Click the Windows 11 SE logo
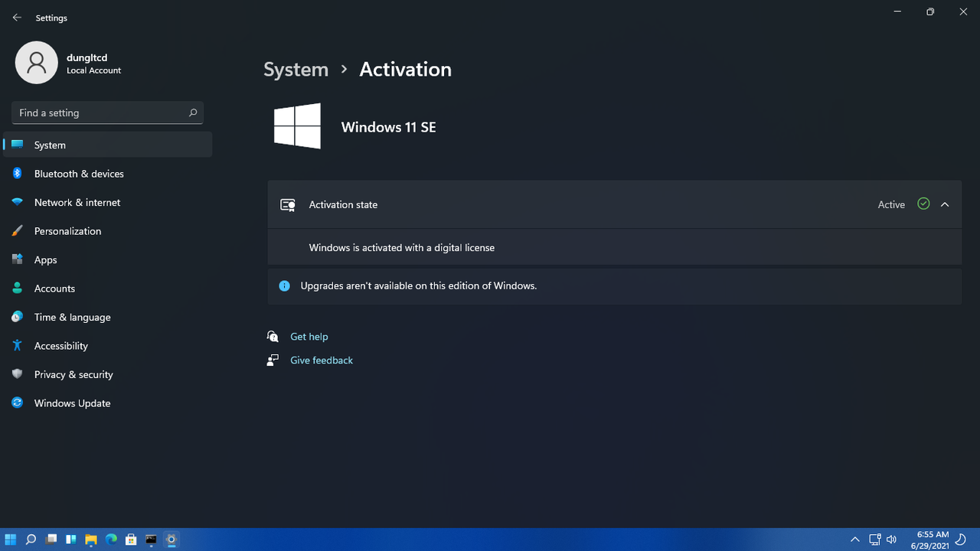Screen dimensions: 980x551 click(x=297, y=126)
